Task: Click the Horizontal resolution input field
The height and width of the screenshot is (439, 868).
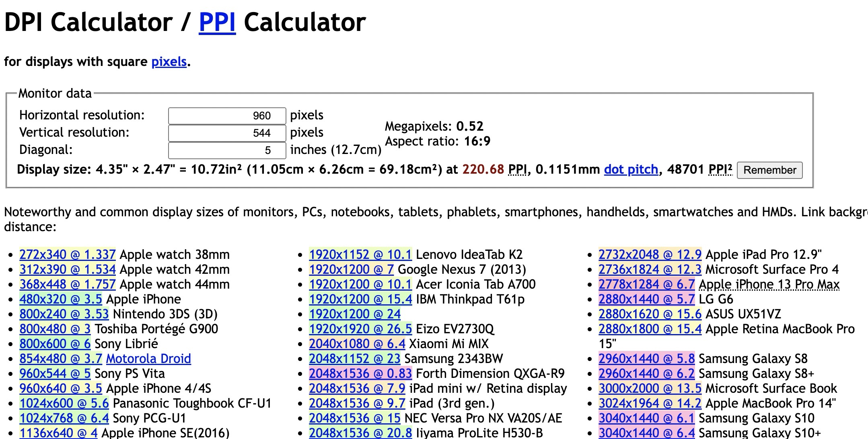Action: tap(227, 116)
